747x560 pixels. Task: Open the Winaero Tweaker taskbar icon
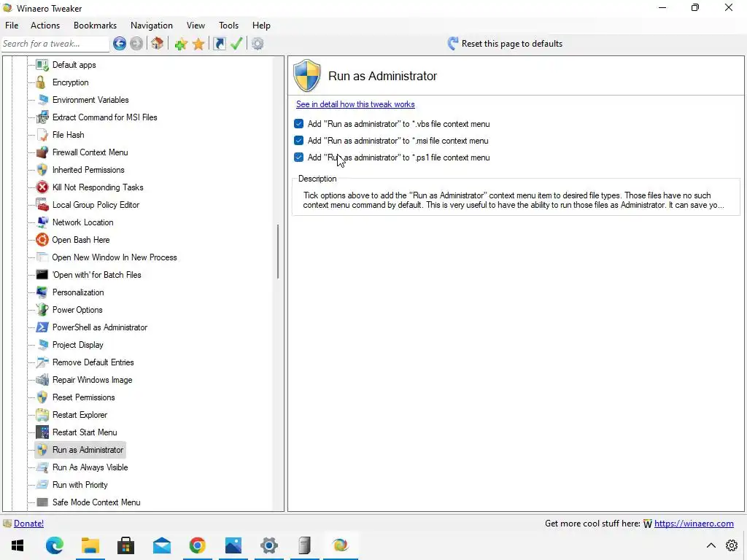click(x=340, y=545)
